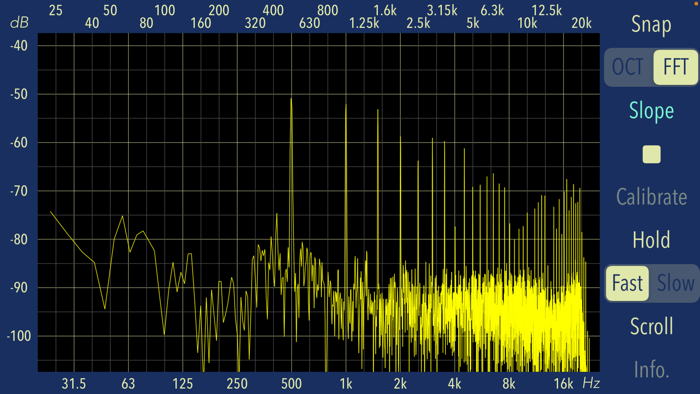
Task: Click the 4k frequency label on bottom axis
Action: click(x=454, y=383)
